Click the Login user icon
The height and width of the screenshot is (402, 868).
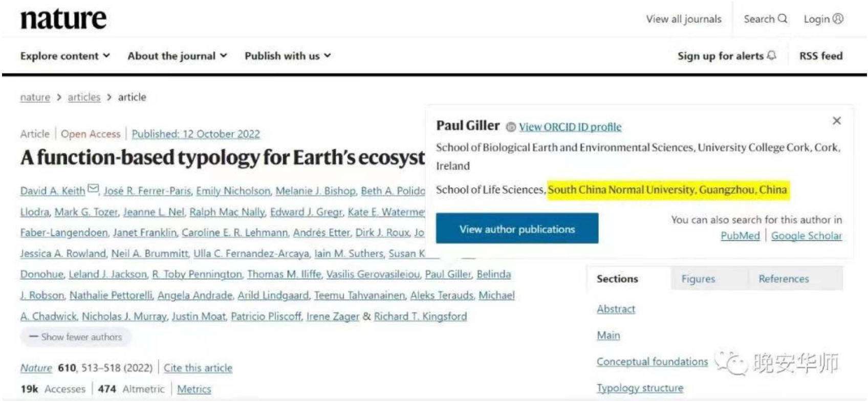pyautogui.click(x=838, y=19)
